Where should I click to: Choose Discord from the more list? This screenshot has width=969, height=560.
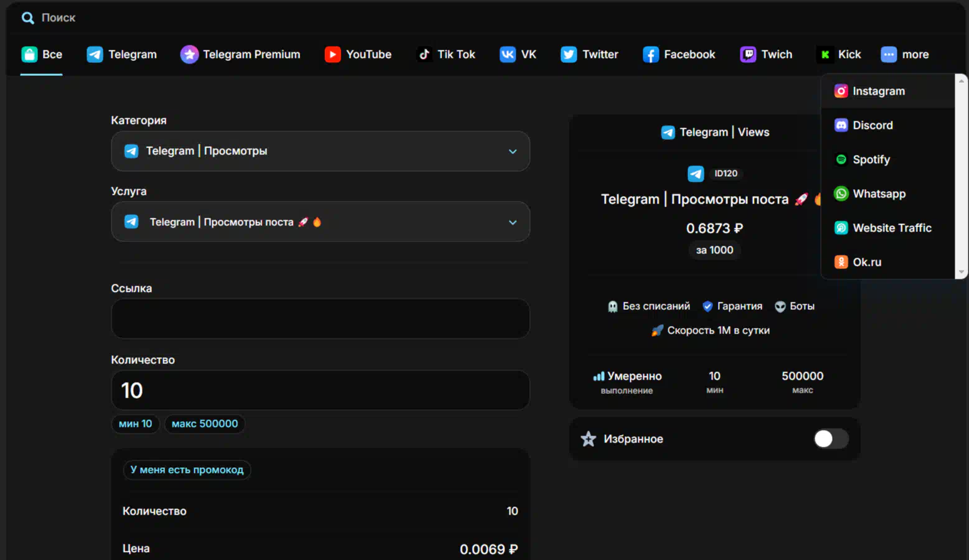pyautogui.click(x=888, y=125)
